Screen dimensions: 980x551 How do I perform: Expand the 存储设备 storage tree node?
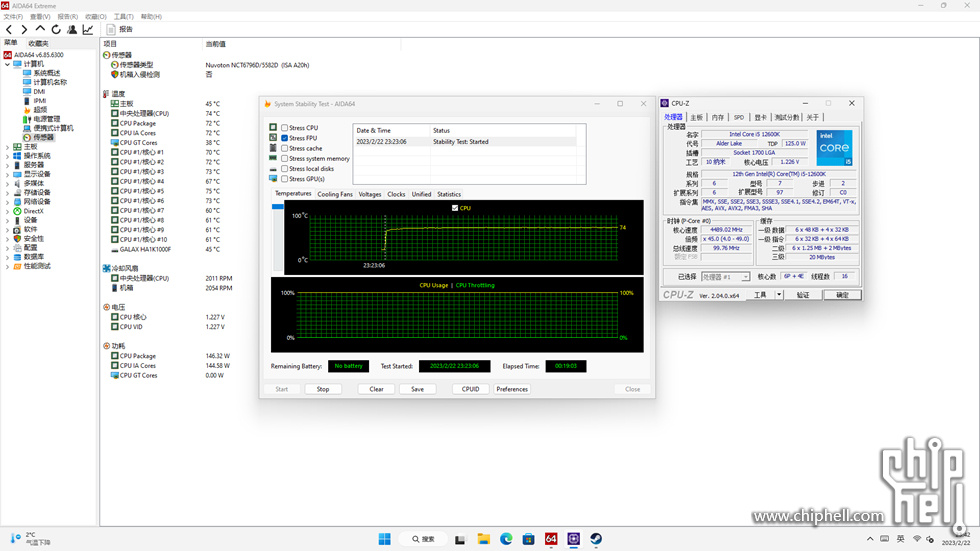pyautogui.click(x=8, y=192)
